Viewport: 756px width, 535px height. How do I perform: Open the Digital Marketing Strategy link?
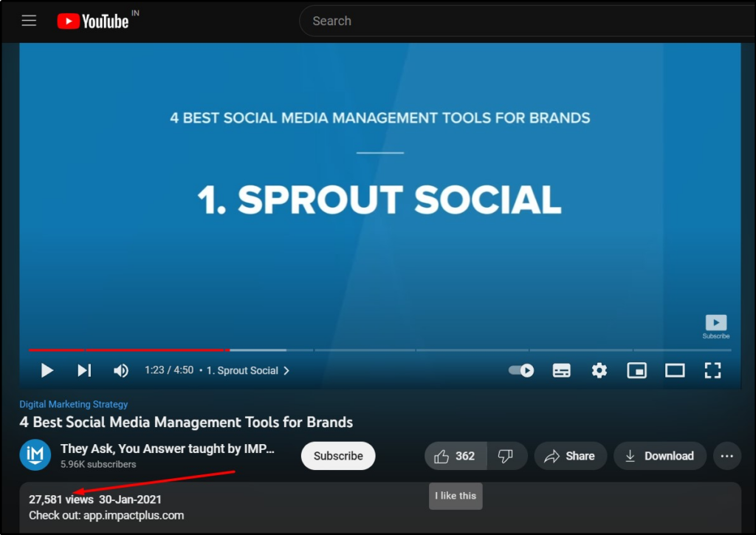tap(74, 404)
